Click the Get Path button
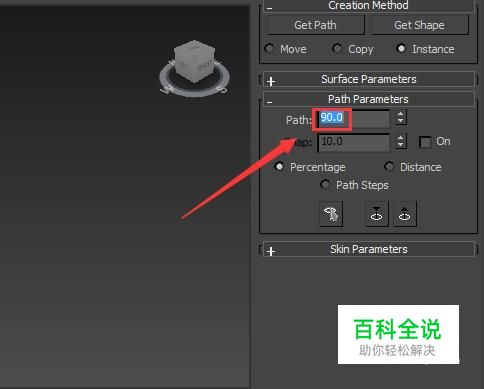484x389 pixels. click(x=315, y=25)
